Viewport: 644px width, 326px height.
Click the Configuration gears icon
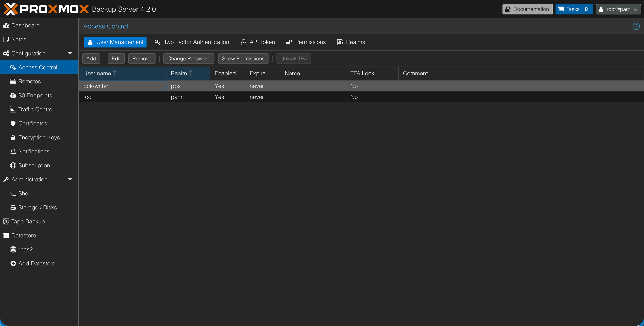pos(6,53)
